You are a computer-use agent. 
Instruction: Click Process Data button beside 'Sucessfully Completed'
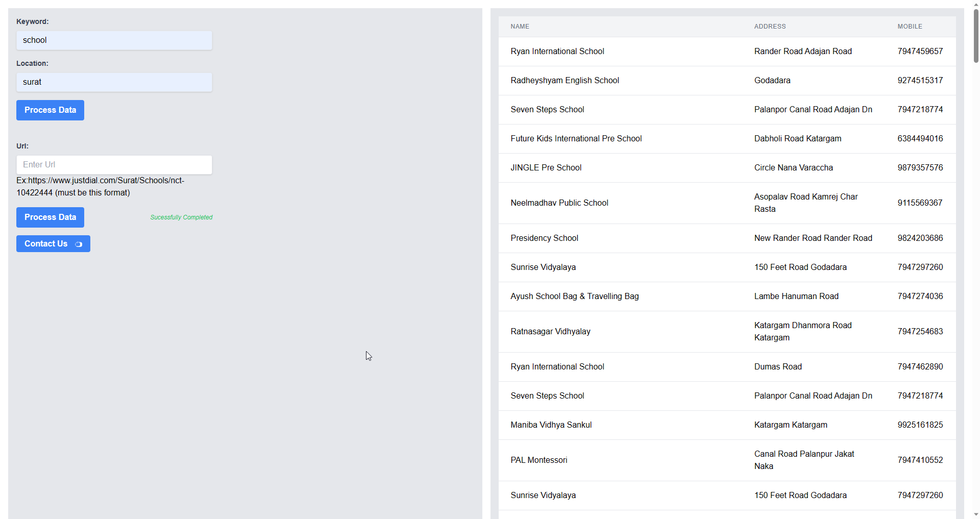pos(50,217)
